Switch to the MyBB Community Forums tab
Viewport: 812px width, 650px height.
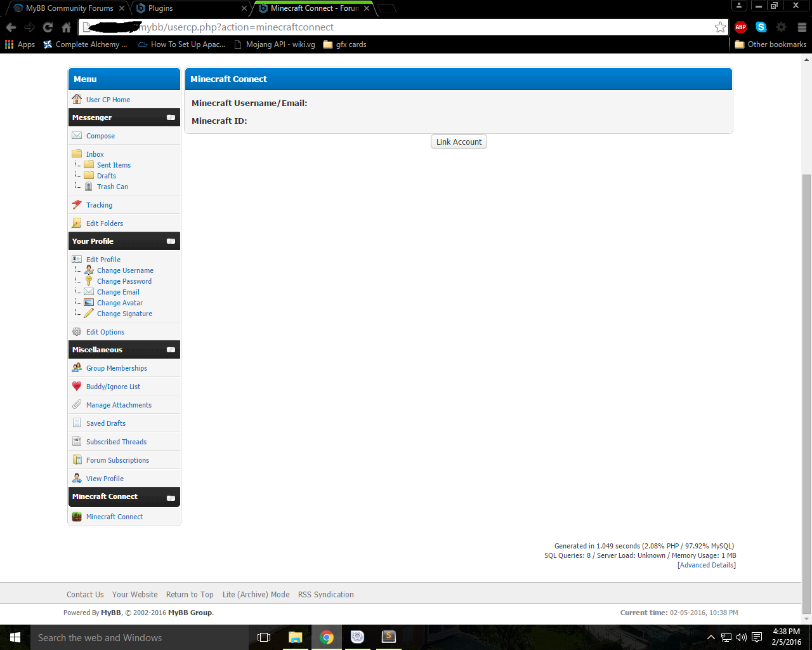(69, 8)
